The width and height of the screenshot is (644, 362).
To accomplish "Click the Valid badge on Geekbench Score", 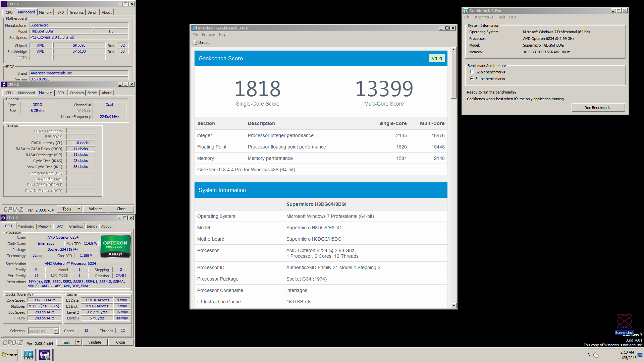I will [436, 58].
